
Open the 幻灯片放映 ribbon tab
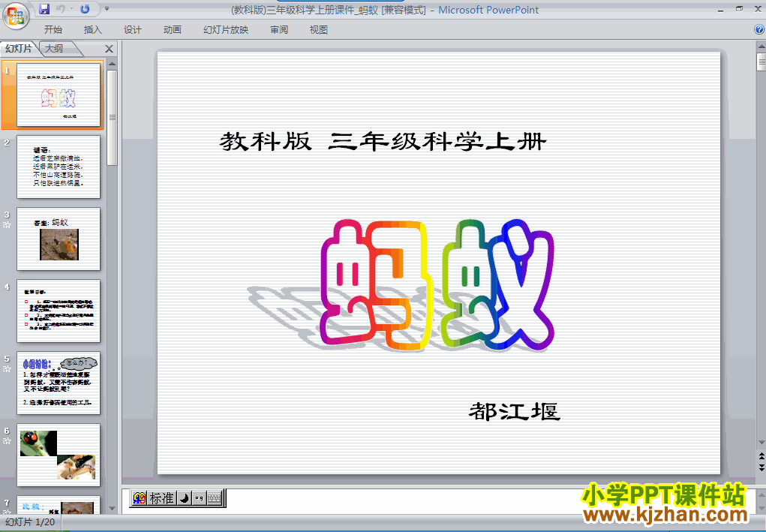[x=226, y=30]
